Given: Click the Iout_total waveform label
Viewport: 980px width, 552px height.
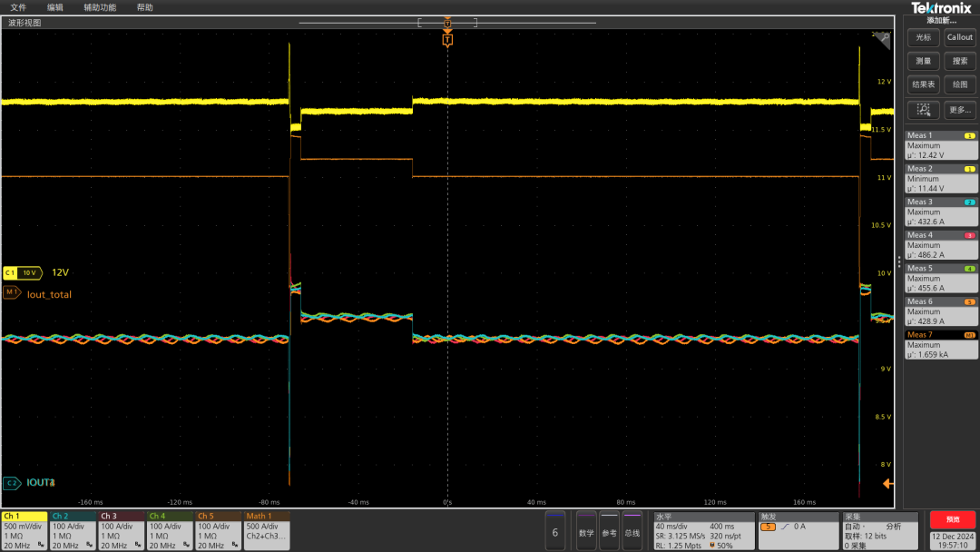Looking at the screenshot, I should tap(49, 294).
